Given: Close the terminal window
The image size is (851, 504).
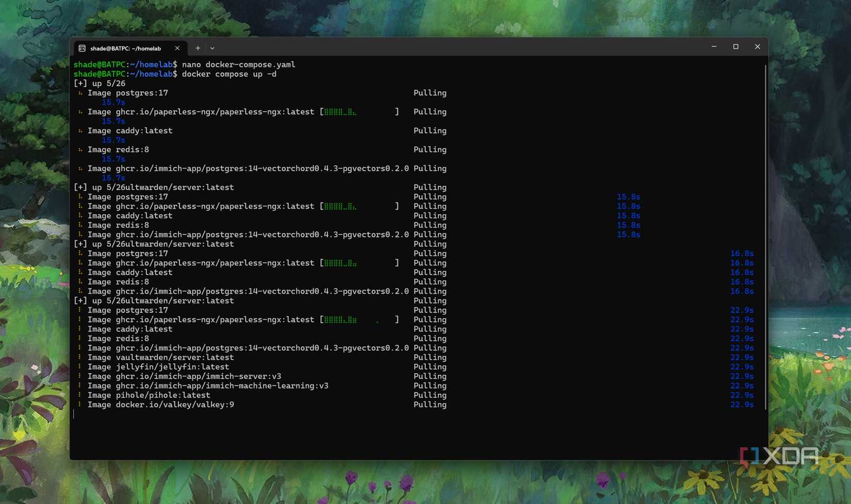Looking at the screenshot, I should 758,46.
